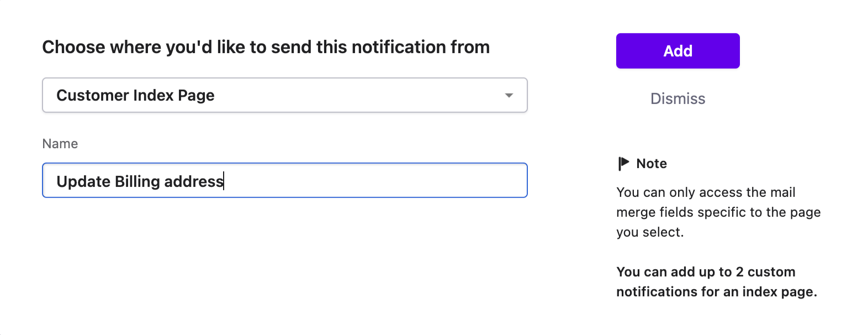868x335 pixels.
Task: Click the dropdown caret arrow
Action: 509,95
